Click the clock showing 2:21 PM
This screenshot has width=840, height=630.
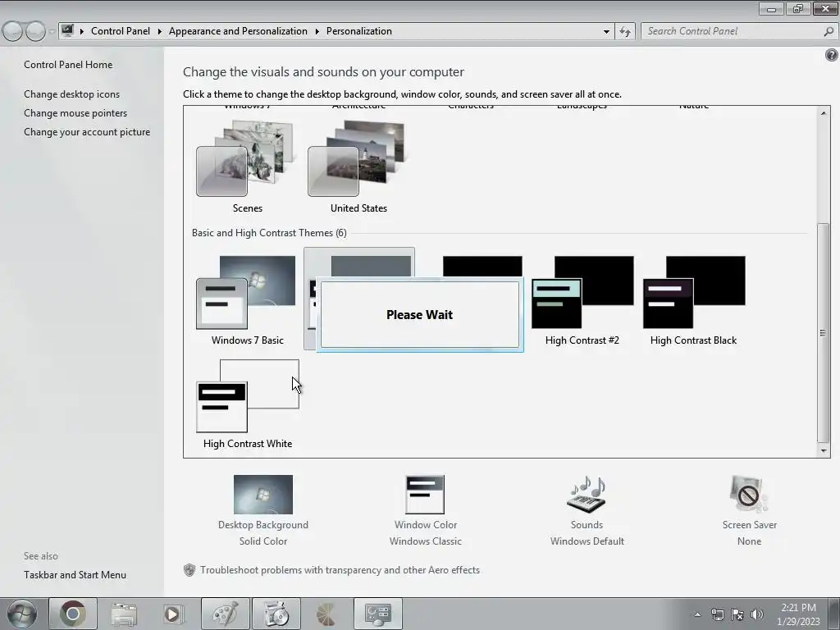[x=798, y=614]
